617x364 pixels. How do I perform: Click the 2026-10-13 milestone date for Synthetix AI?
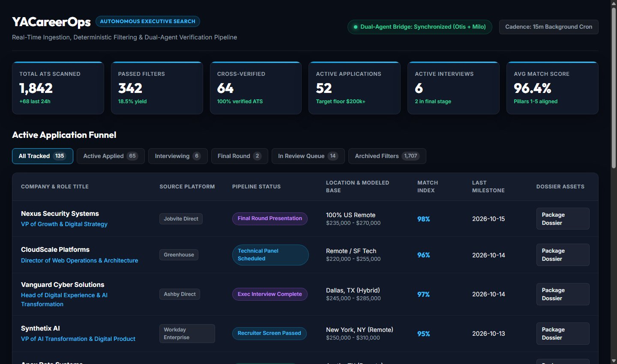pyautogui.click(x=488, y=334)
